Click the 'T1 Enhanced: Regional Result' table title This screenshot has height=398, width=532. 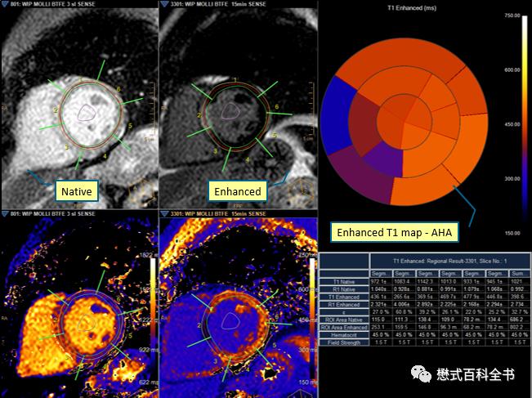[450, 261]
